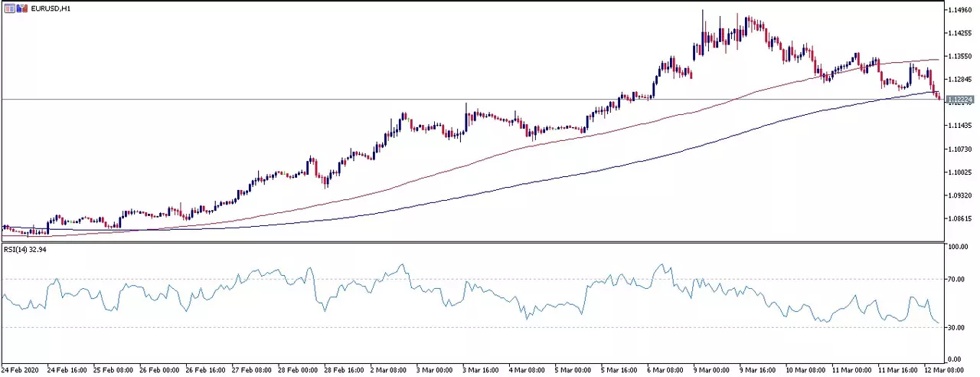980x377 pixels.
Task: Click the 11 Mar 00:00 time label
Action: (x=852, y=369)
